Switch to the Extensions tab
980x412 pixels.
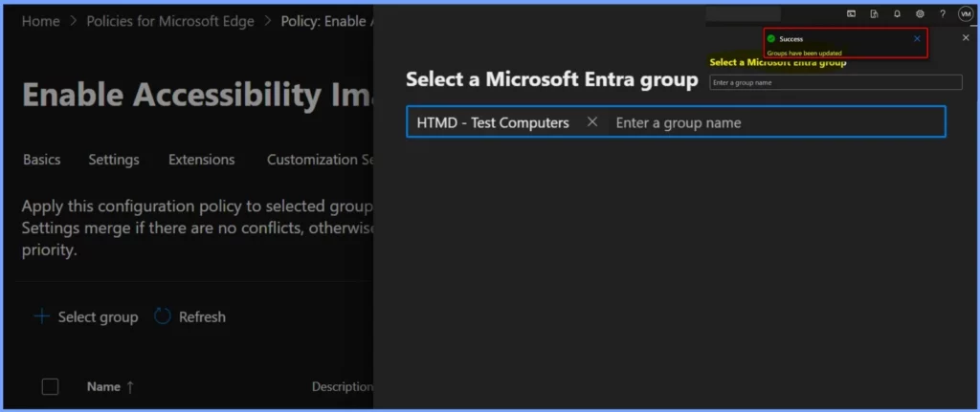click(x=201, y=160)
